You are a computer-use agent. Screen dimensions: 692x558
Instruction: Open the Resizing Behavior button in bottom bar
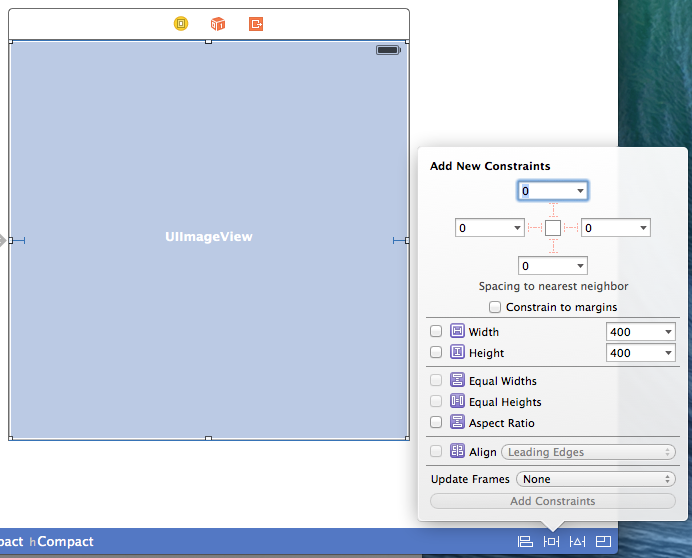[x=603, y=541]
